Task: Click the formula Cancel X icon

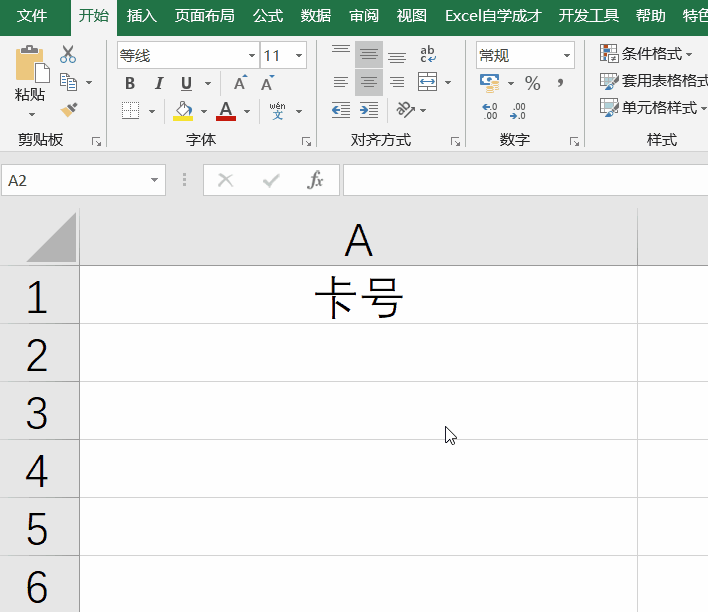Action: click(225, 180)
